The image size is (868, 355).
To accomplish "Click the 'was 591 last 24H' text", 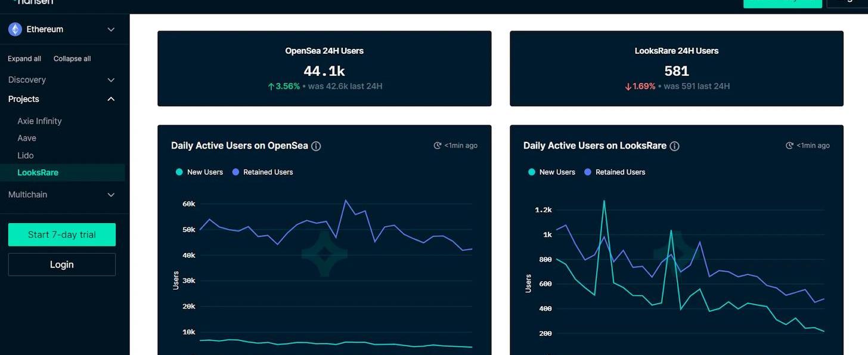I will [697, 87].
